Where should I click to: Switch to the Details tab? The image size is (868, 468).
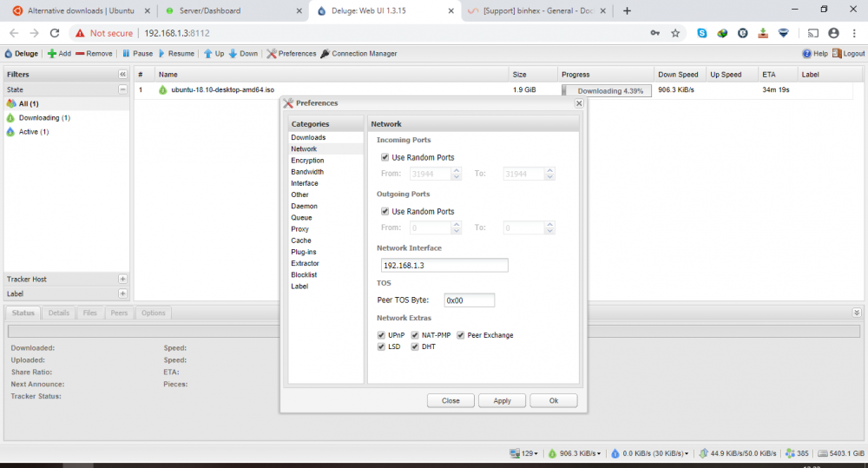[x=59, y=313]
